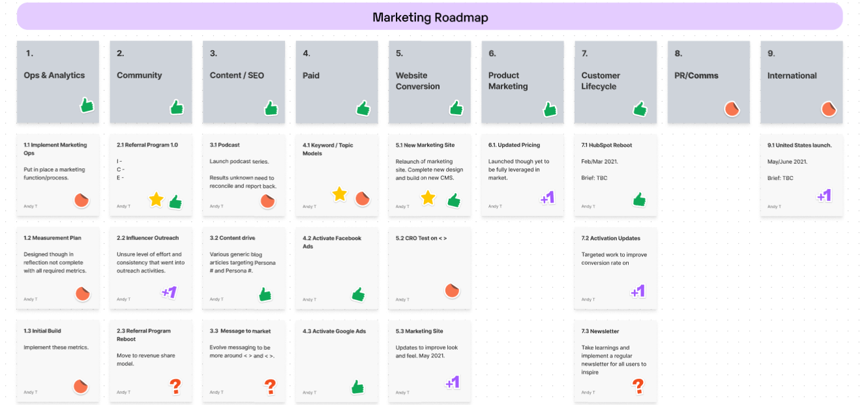This screenshot has height=405, width=868.
Task: Select the +1 sticker on 2.2 Influencer Outreach
Action: pyautogui.click(x=169, y=292)
